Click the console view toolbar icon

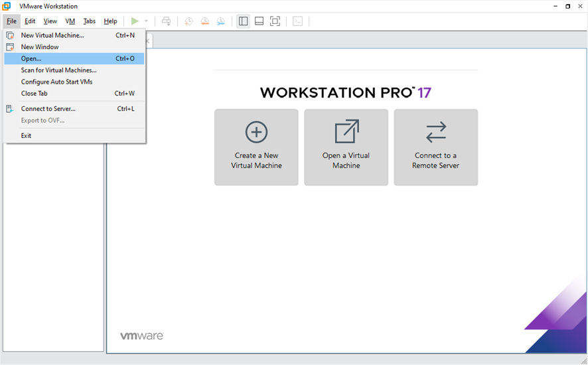pyautogui.click(x=297, y=21)
